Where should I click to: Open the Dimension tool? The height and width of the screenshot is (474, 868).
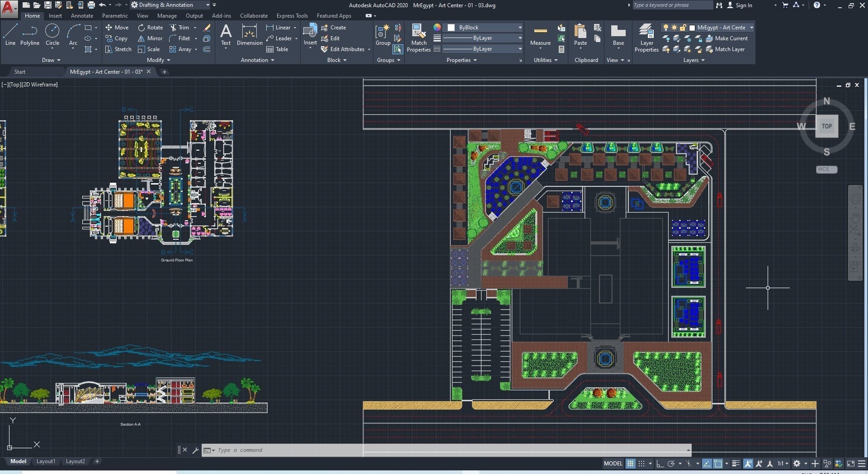pos(250,35)
